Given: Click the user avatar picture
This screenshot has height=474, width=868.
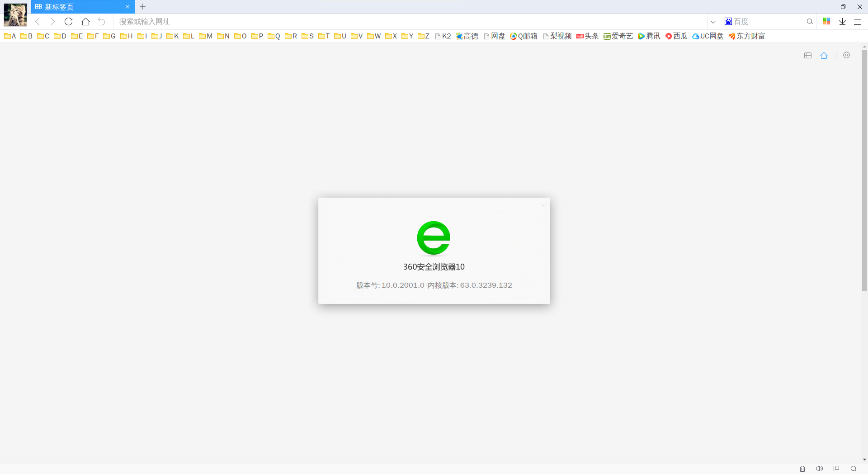Looking at the screenshot, I should coord(15,14).
